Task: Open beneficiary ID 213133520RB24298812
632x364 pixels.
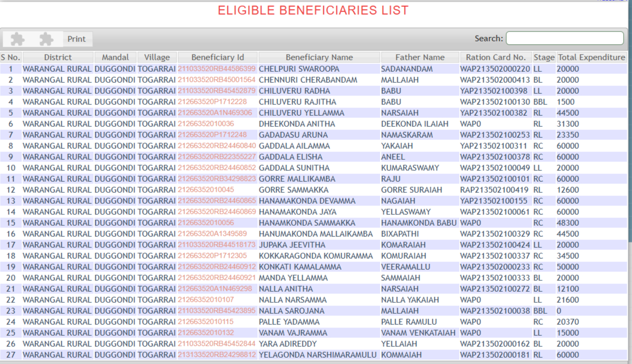Action: pyautogui.click(x=217, y=355)
